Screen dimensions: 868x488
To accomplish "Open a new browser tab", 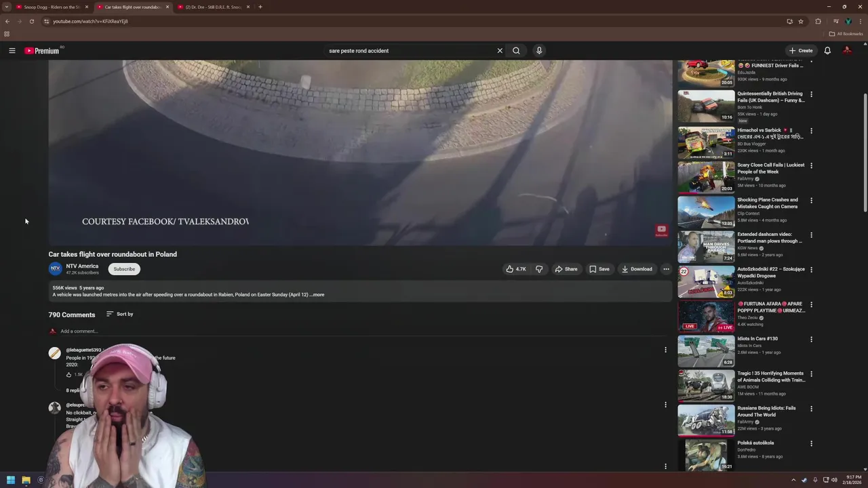I will click(260, 7).
